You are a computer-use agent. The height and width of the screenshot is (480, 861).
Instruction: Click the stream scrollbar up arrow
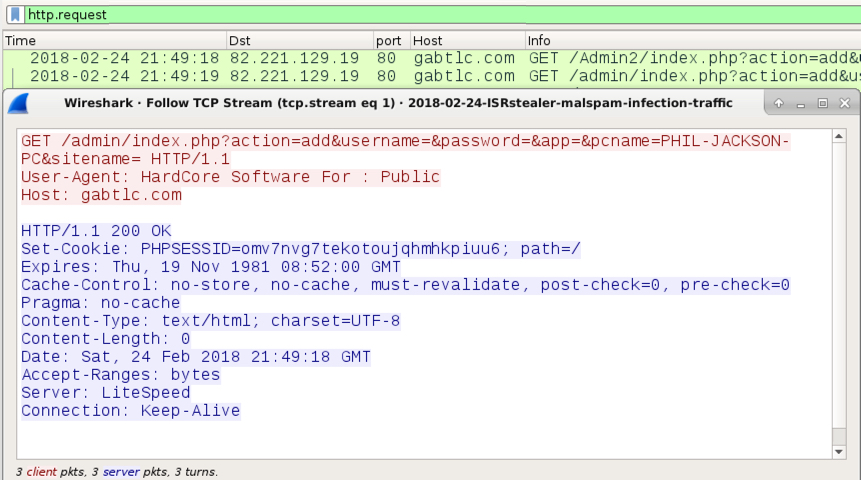[x=838, y=136]
